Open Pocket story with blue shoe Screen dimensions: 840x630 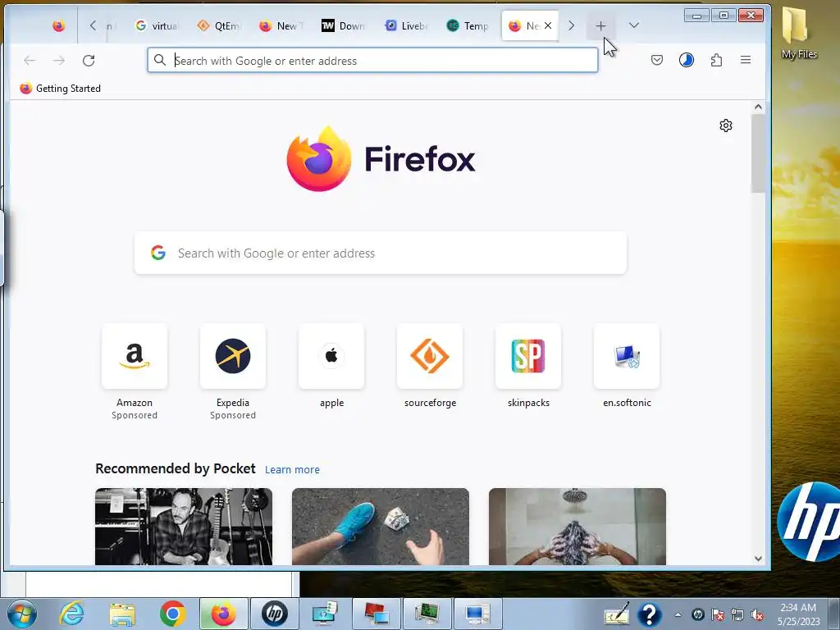point(381,527)
